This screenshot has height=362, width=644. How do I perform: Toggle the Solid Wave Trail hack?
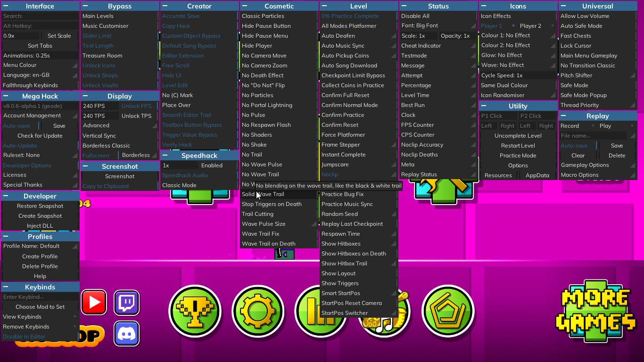coord(263,194)
